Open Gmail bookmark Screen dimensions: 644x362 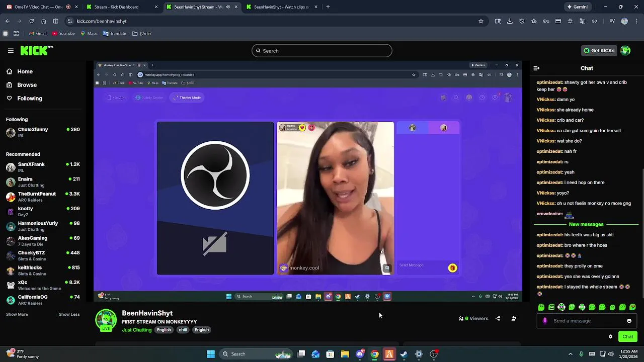pos(38,33)
